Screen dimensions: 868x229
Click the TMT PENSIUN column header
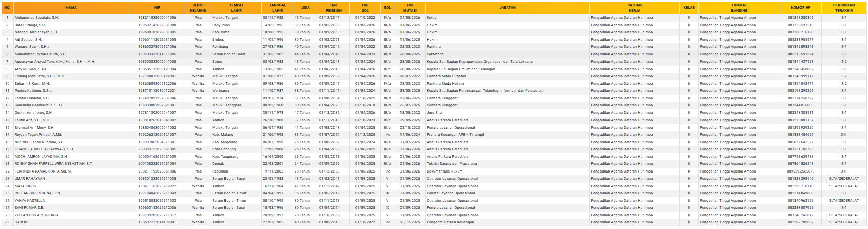(333, 8)
